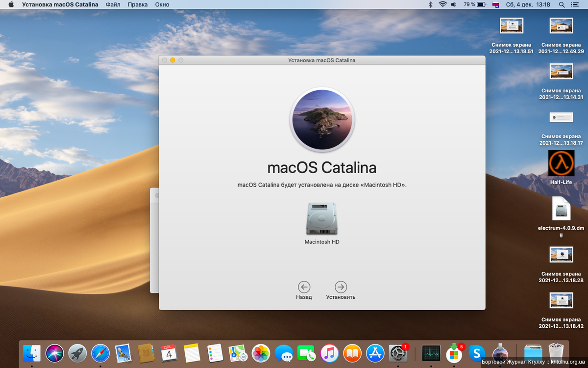
Task: Open the blue folder stack in the Dock
Action: [533, 353]
